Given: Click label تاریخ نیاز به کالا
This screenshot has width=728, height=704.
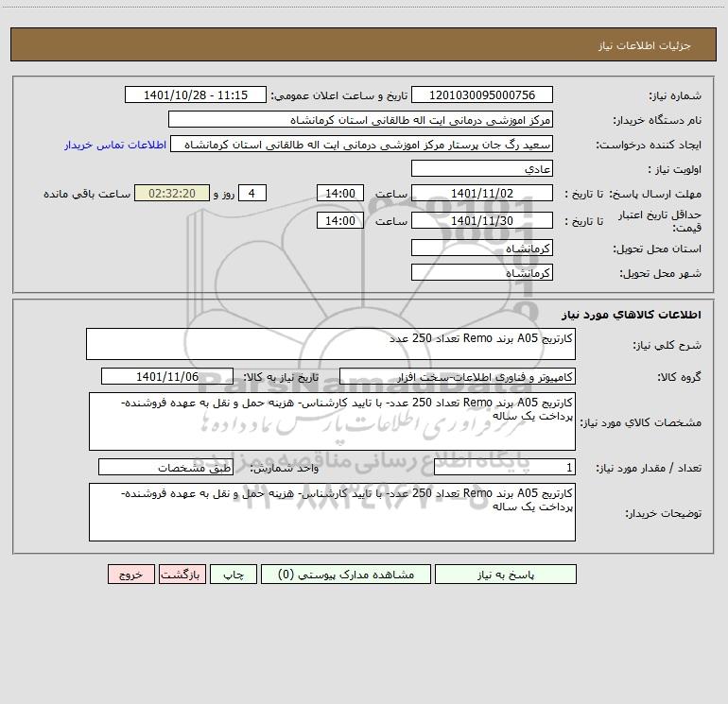Looking at the screenshot, I should click(x=282, y=377).
